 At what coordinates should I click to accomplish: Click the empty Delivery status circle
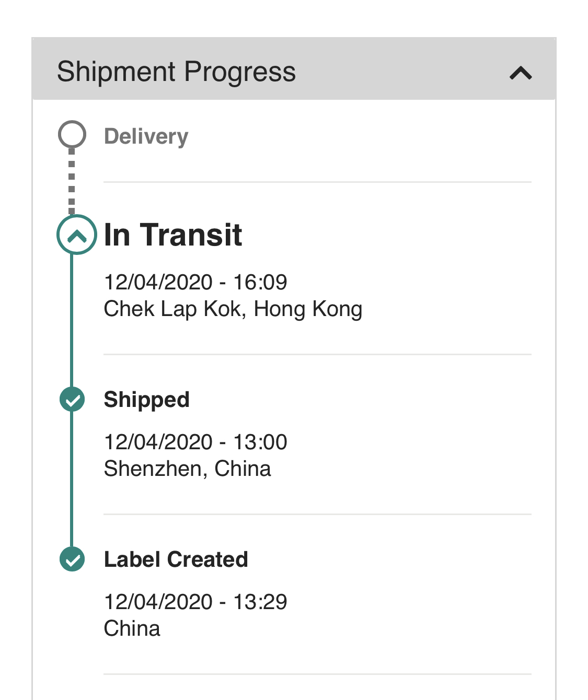coord(72,135)
